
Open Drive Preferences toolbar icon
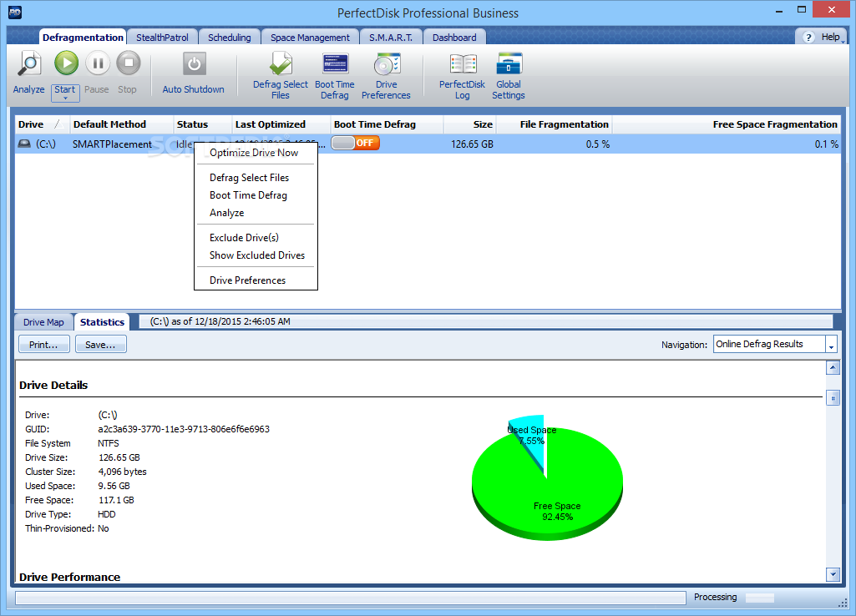pos(387,63)
